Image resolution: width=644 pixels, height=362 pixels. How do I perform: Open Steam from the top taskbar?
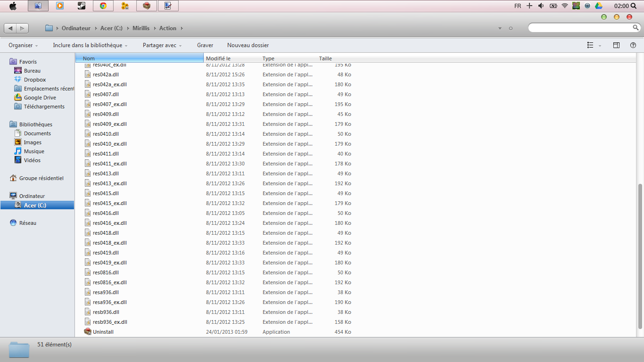[x=82, y=6]
